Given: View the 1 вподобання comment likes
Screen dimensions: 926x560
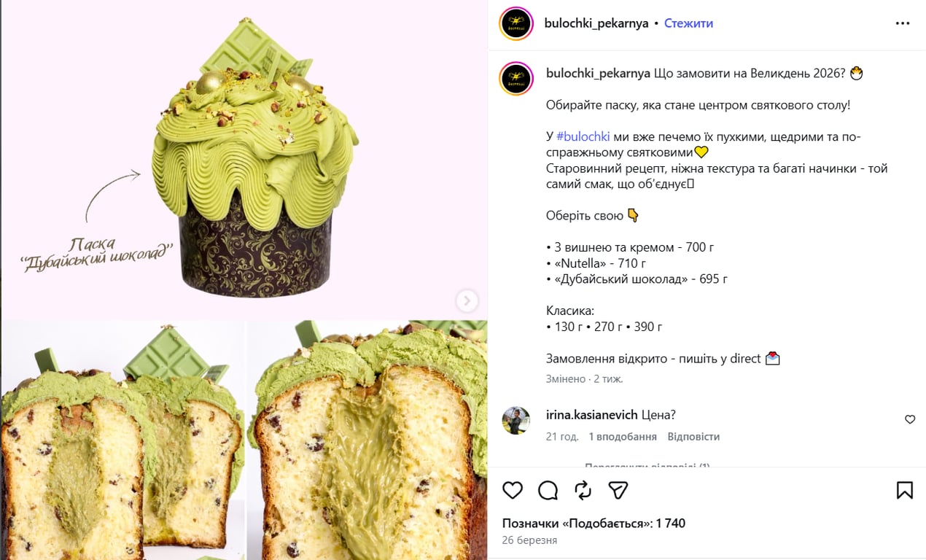Looking at the screenshot, I should [x=623, y=437].
